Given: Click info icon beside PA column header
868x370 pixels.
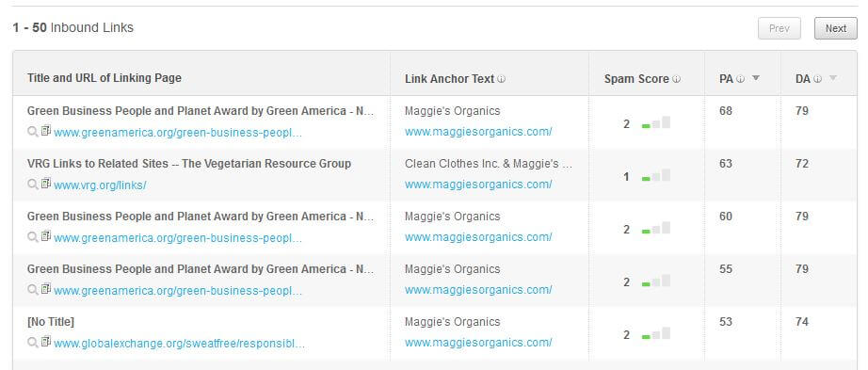Looking at the screenshot, I should coord(740,79).
